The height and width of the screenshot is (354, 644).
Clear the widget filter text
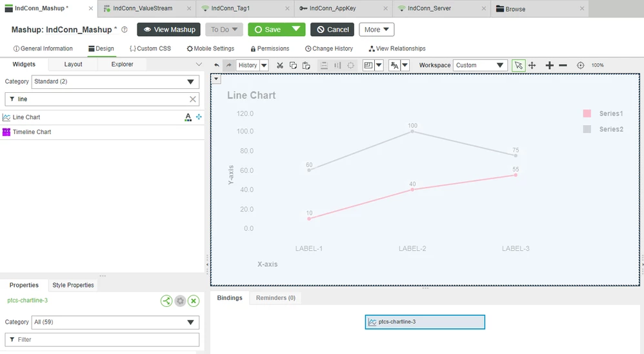click(x=193, y=99)
